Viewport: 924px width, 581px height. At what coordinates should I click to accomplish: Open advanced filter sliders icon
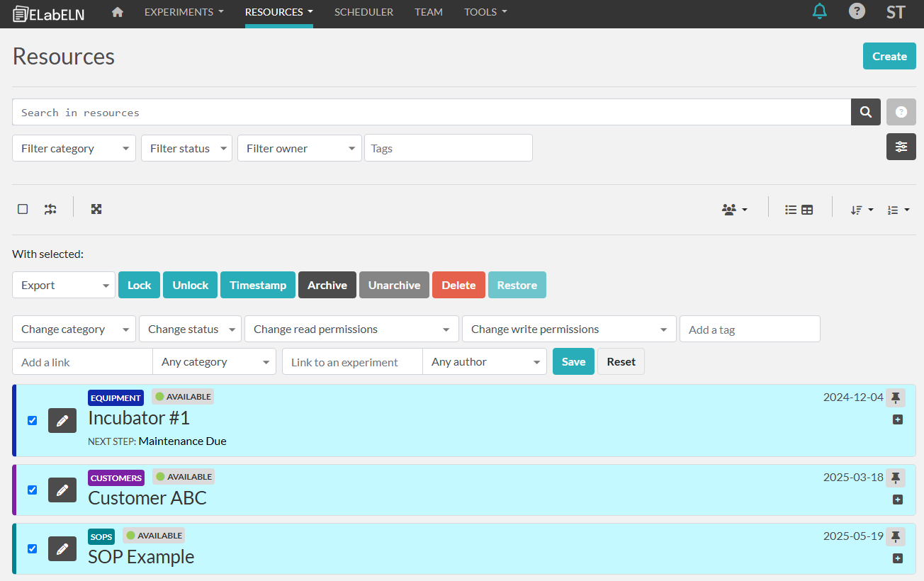(901, 147)
